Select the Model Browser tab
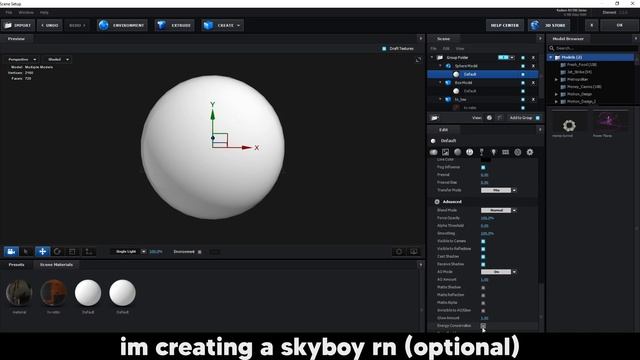 (x=568, y=39)
